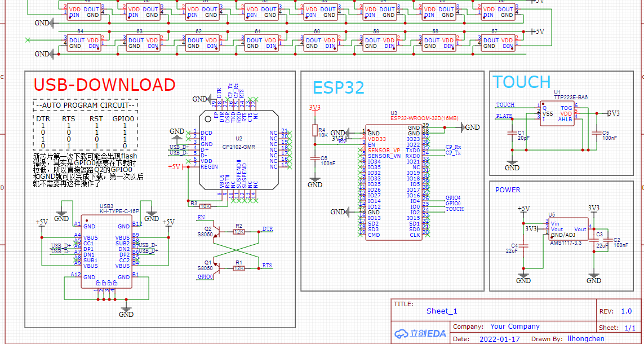Select the Q2 S8050 transistor symbol
644x344 pixels.
point(217,232)
